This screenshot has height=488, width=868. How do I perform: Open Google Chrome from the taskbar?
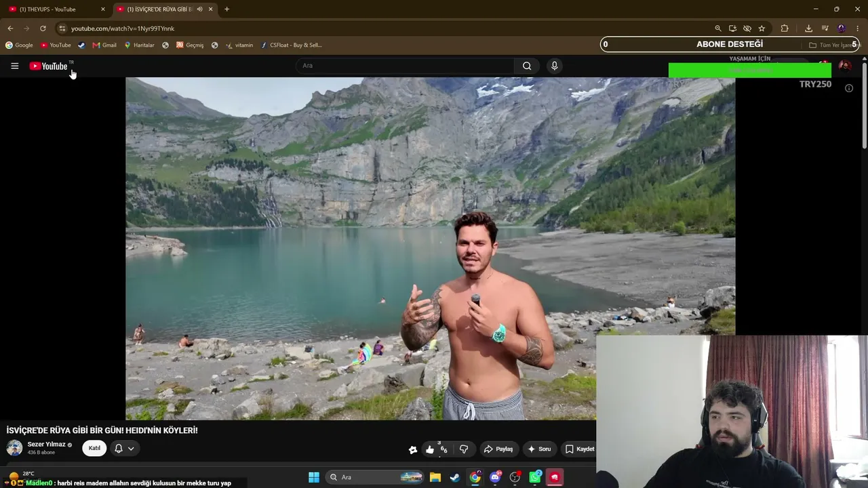475,477
